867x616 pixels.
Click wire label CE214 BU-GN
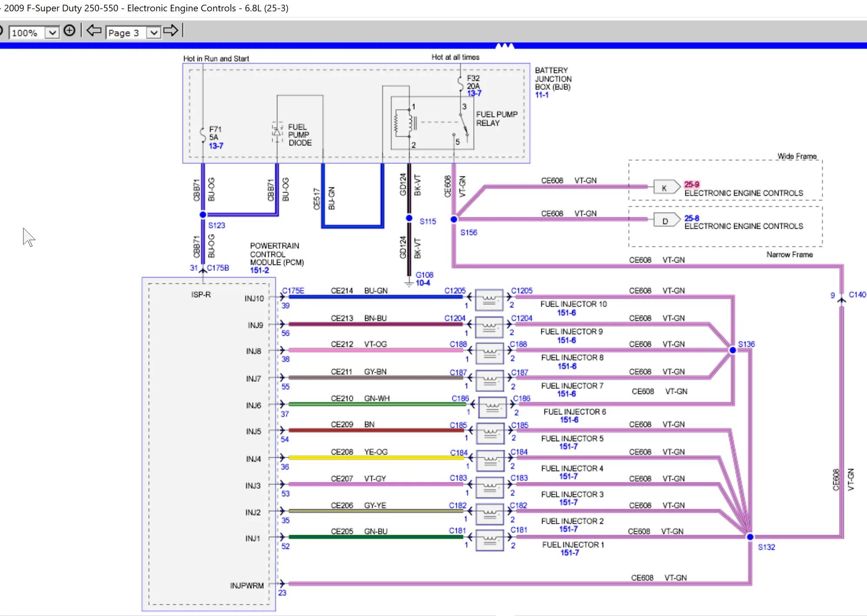point(359,291)
